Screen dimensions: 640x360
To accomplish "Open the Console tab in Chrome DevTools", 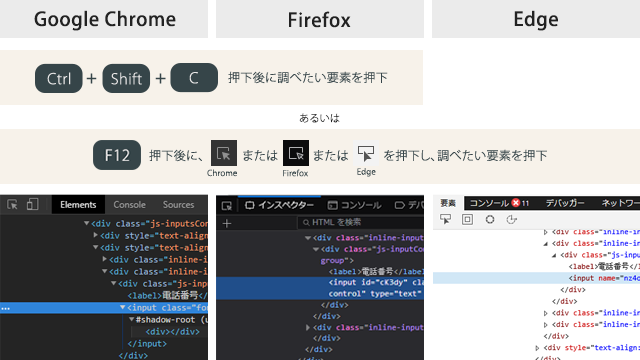I will (129, 204).
